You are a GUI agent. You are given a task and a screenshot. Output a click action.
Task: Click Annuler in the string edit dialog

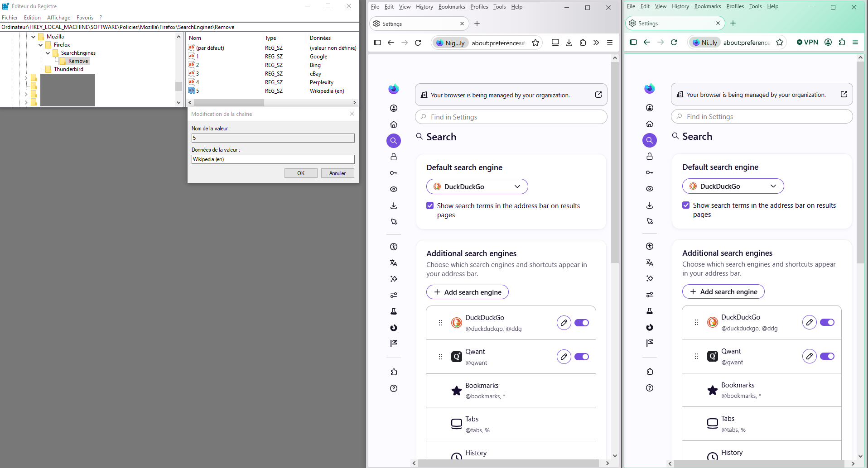tap(338, 173)
